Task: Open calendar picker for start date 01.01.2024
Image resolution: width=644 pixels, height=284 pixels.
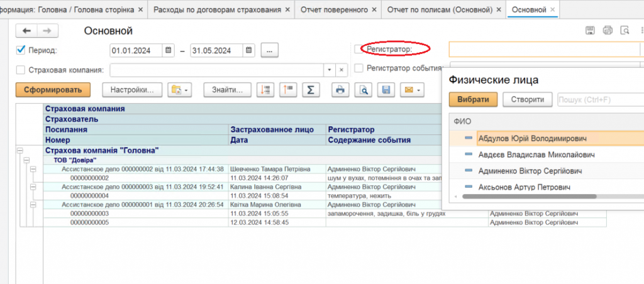Action: click(169, 51)
